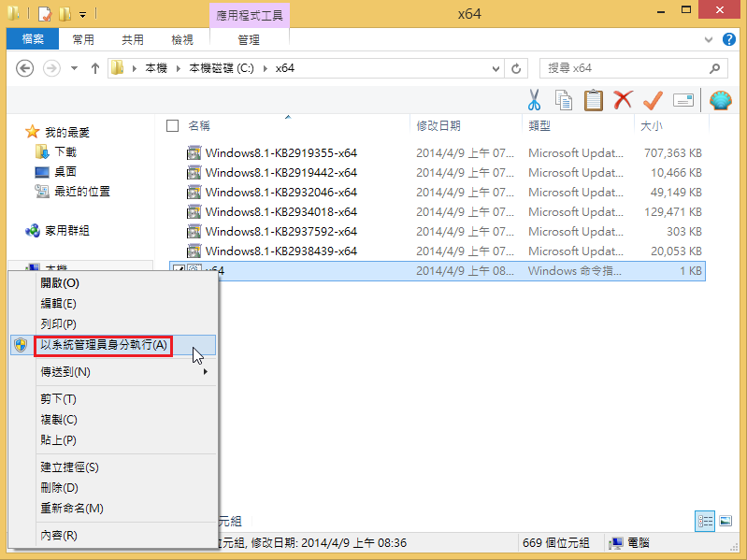
Task: Click the red X Delete icon
Action: coord(623,100)
